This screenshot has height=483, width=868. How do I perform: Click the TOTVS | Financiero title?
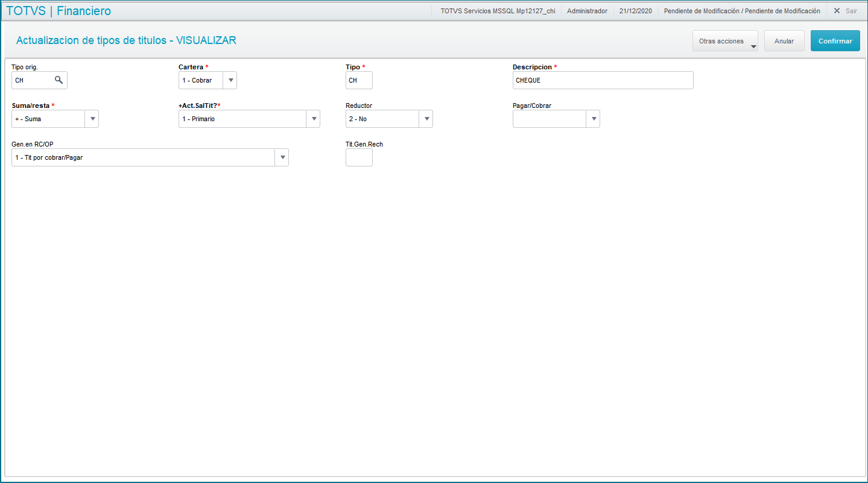click(59, 11)
